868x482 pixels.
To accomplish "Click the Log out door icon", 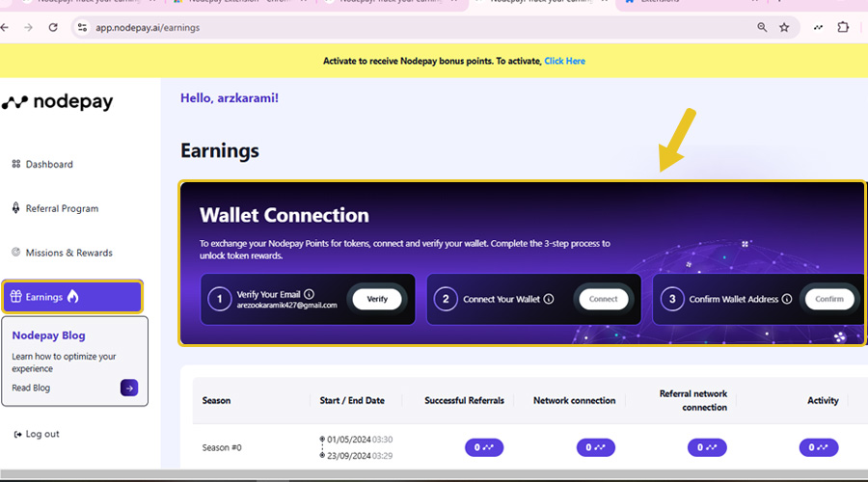I will click(x=17, y=435).
